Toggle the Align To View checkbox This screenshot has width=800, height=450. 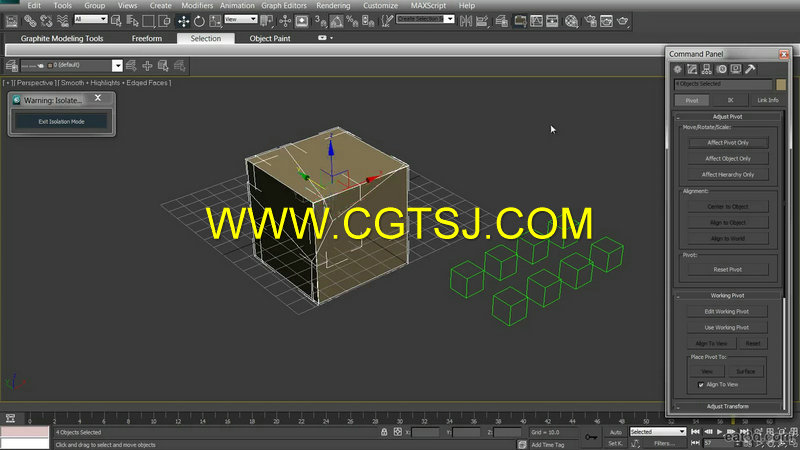click(x=701, y=385)
